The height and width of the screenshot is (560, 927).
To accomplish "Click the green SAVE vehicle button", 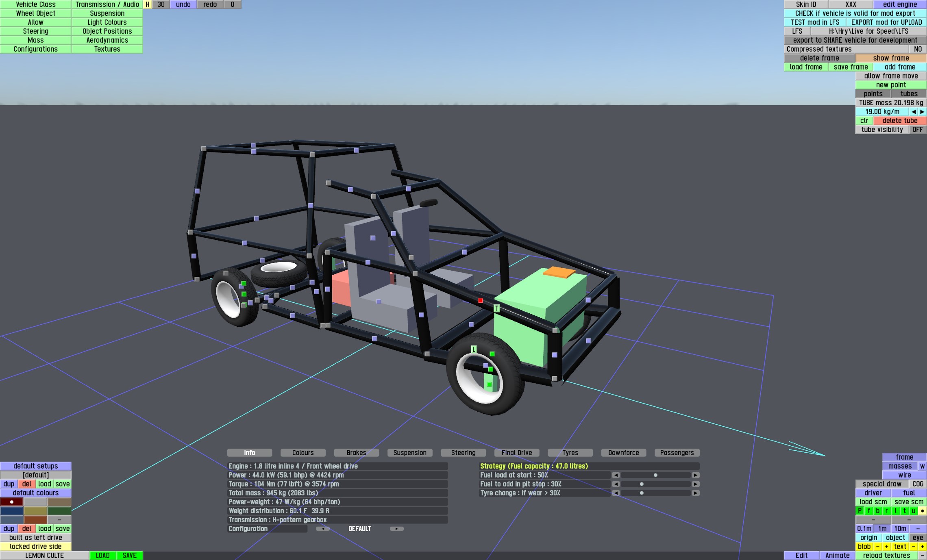I will coord(129,556).
